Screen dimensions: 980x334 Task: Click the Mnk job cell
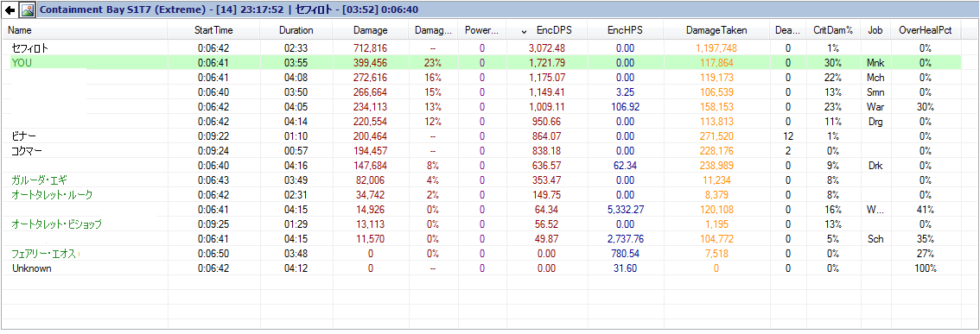[x=875, y=62]
